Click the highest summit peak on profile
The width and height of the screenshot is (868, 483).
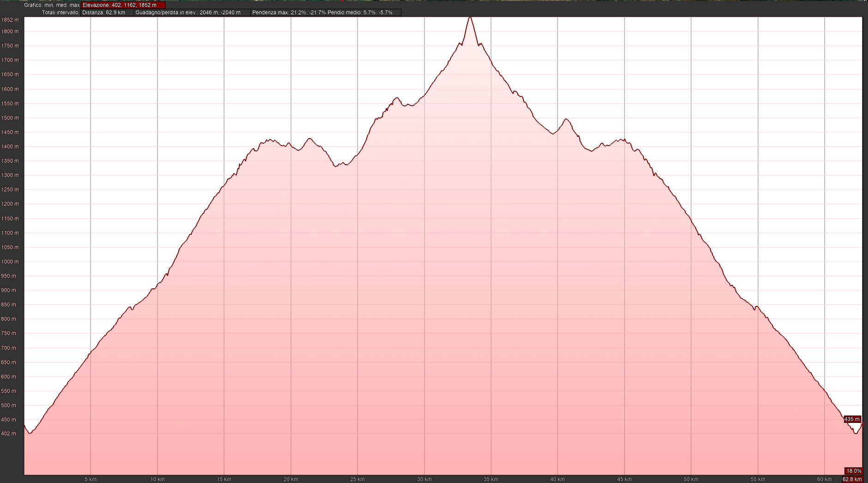[470, 18]
